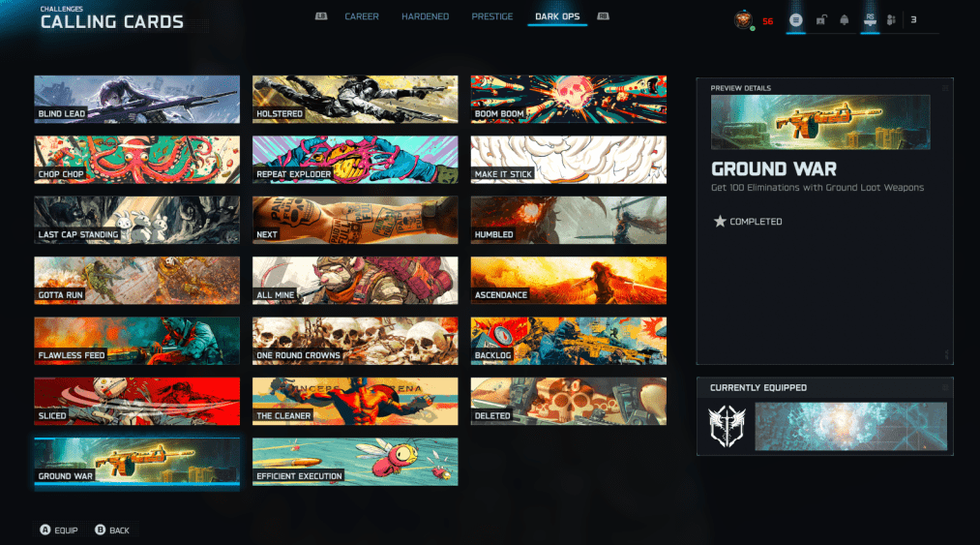Open the social friends icon
Image resolution: width=980 pixels, height=545 pixels.
(x=893, y=20)
